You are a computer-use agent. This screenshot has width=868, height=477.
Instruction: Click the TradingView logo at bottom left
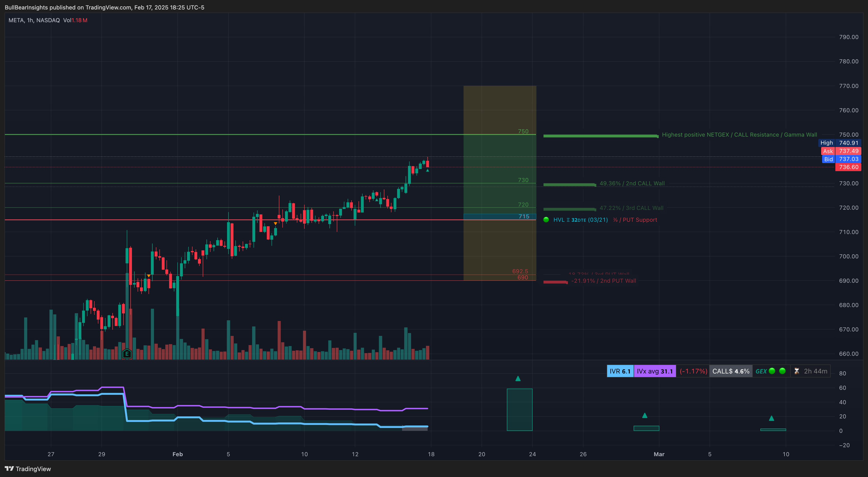[28, 469]
